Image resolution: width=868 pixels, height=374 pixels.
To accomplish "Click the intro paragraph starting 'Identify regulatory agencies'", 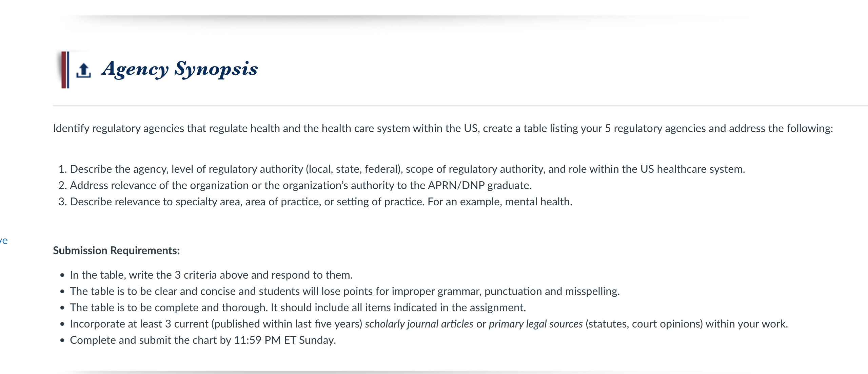I will tap(443, 128).
